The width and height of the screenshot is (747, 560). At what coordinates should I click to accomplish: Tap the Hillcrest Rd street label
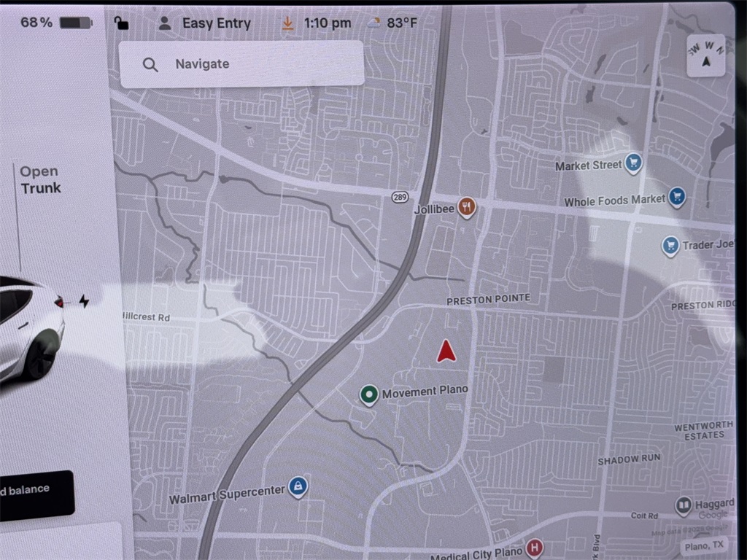[x=146, y=316]
